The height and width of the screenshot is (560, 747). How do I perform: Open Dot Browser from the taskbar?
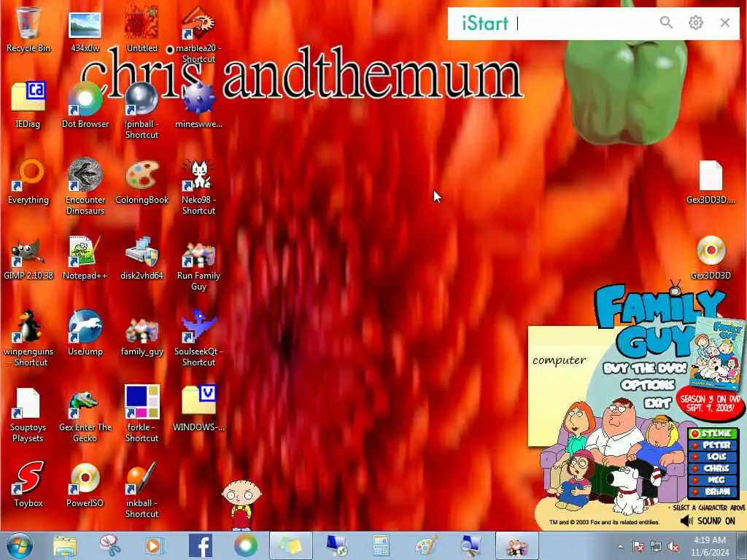(245, 545)
